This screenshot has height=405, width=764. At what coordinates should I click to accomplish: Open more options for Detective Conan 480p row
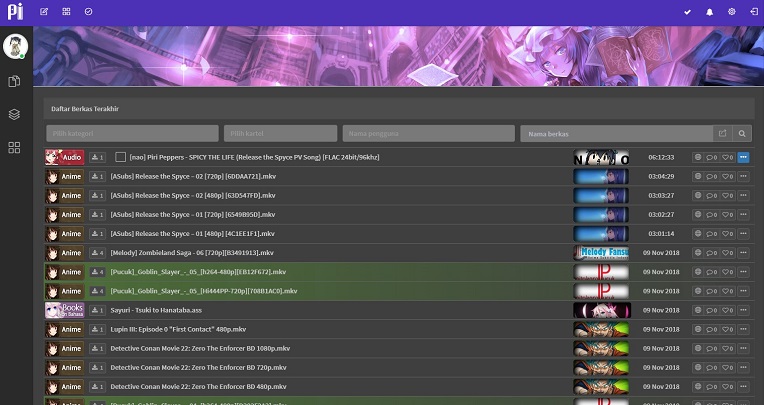pyautogui.click(x=743, y=387)
